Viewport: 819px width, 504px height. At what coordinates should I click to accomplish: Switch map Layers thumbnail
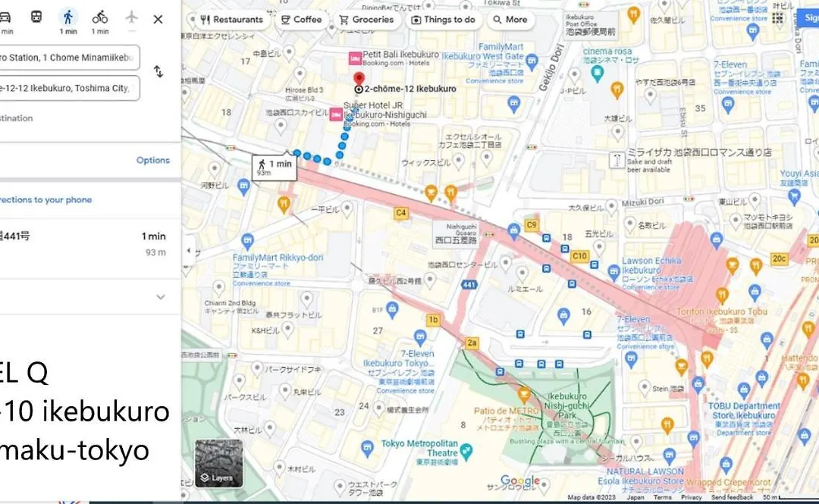(219, 464)
